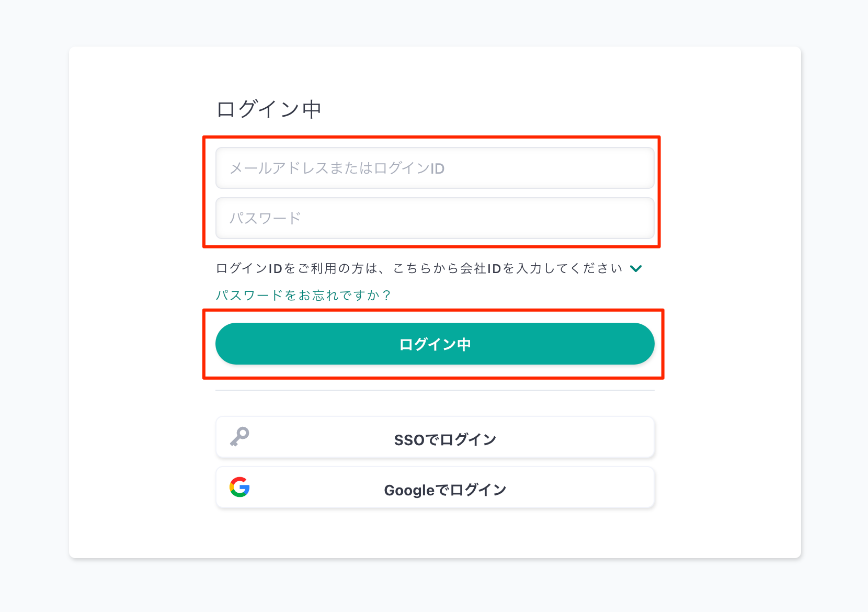Image resolution: width=868 pixels, height=612 pixels.
Task: Click the green chevron down icon
Action: coord(636,268)
